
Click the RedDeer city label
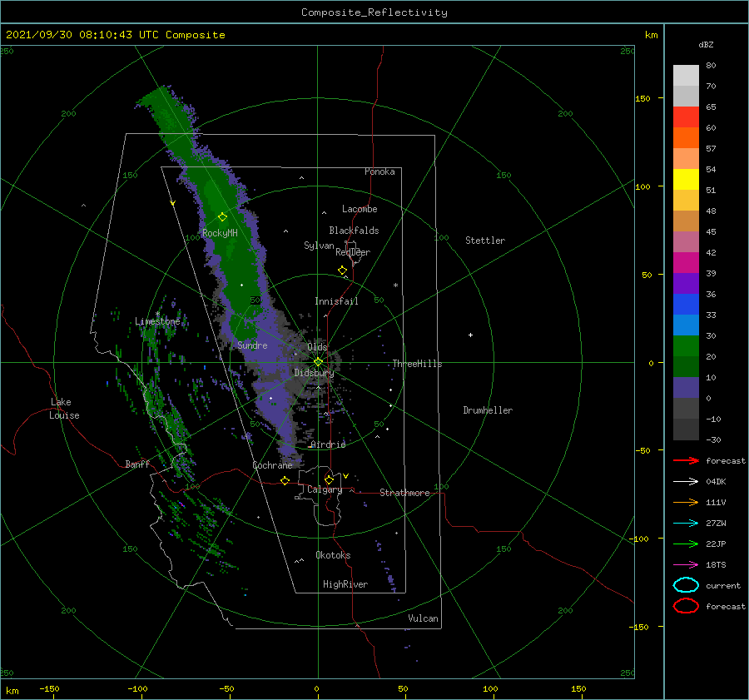click(x=353, y=252)
